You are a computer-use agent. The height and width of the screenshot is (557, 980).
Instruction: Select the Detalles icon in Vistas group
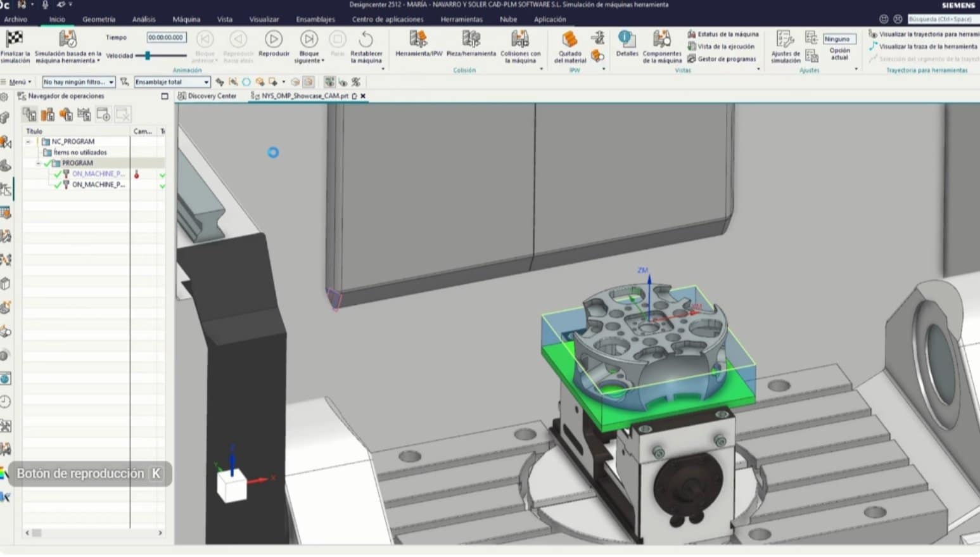coord(626,43)
